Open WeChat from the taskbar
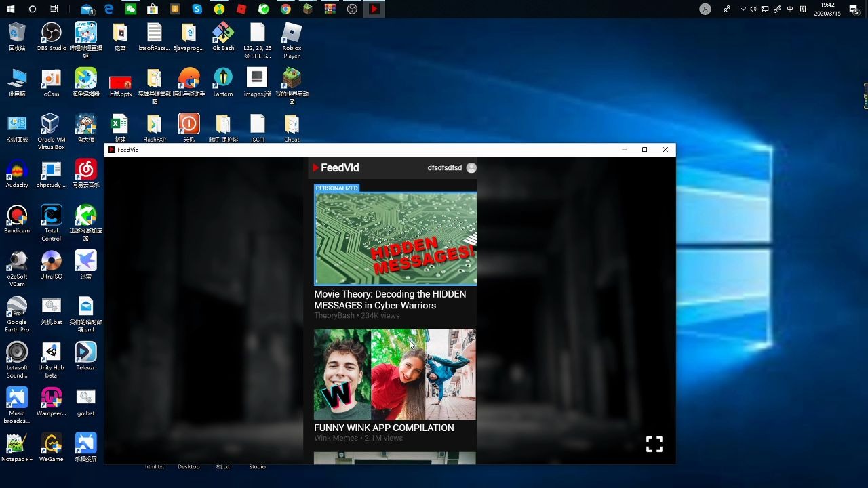This screenshot has height=488, width=868. 131,9
